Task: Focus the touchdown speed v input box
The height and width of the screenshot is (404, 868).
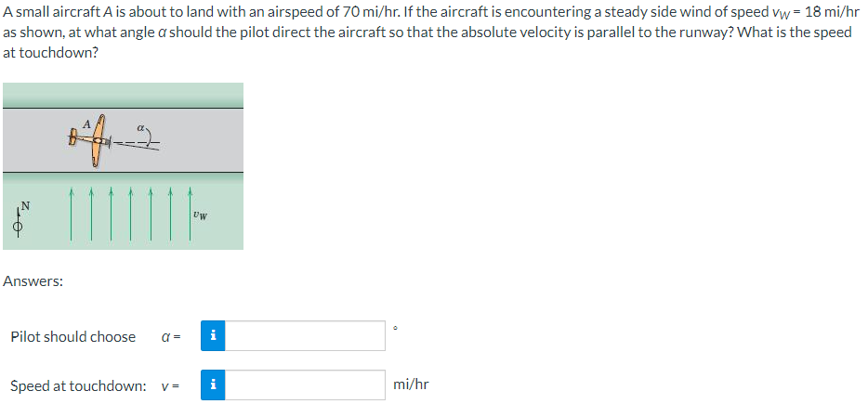Action: [305, 384]
